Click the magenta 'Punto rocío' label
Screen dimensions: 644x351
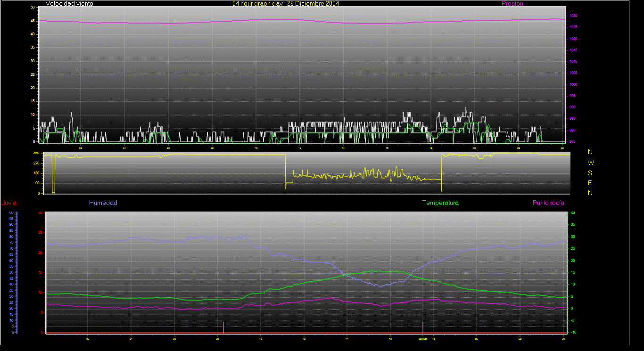pyautogui.click(x=548, y=203)
